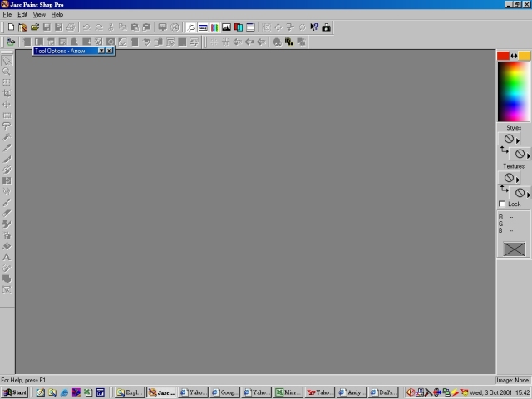Expand the foreground Styles dropdown
Screen dimensions: 532x399
(x=518, y=140)
